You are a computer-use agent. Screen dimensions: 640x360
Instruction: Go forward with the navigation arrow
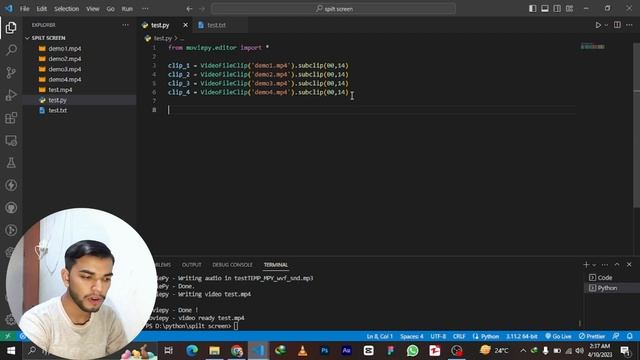pos(202,9)
